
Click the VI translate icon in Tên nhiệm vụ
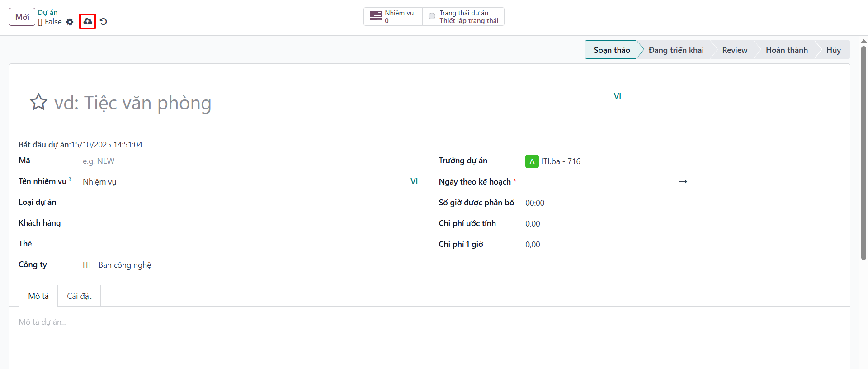coord(414,181)
